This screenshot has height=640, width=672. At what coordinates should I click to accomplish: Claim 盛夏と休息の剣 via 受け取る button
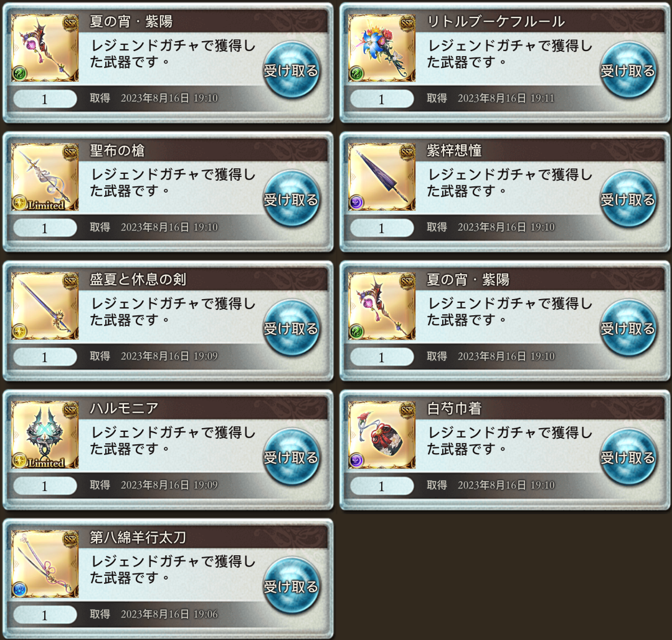[291, 328]
